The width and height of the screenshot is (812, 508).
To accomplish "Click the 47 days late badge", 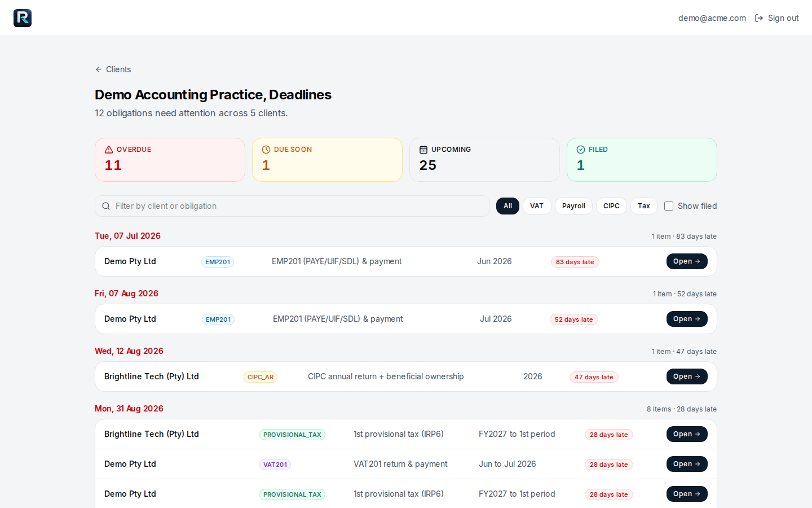I will [x=594, y=377].
